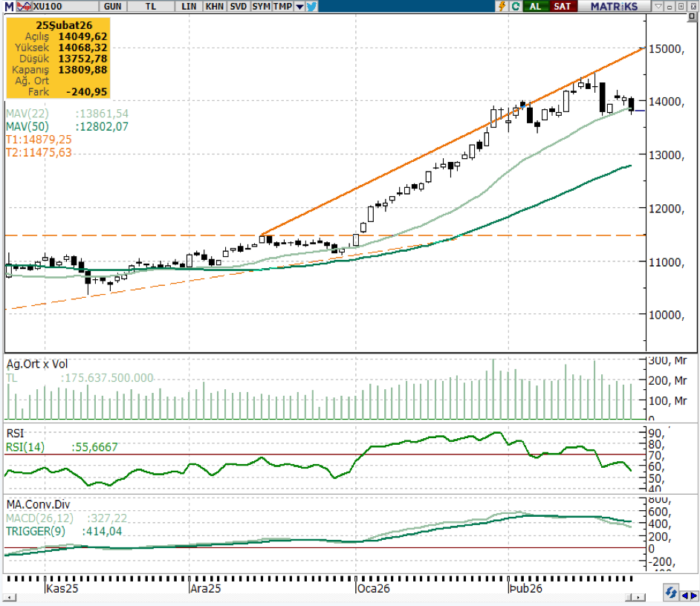Image resolution: width=700 pixels, height=606 pixels.
Task: Expand the black down-arrow toolbar menu
Action: [299, 6]
